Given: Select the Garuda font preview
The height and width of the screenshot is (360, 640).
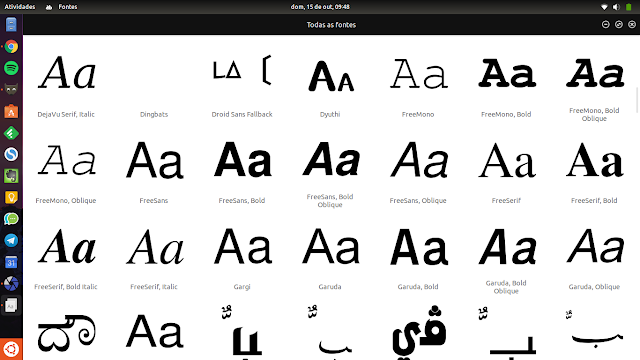Looking at the screenshot, I should 331,246.
